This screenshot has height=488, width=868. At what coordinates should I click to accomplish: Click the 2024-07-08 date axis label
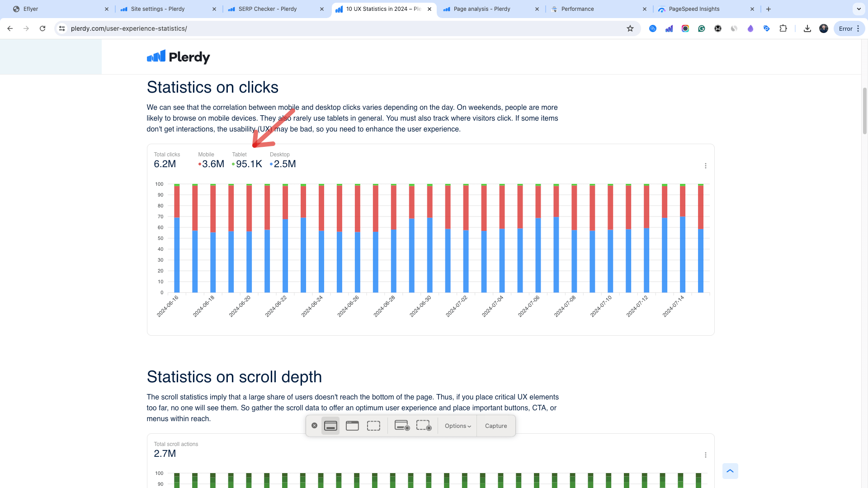(x=565, y=306)
